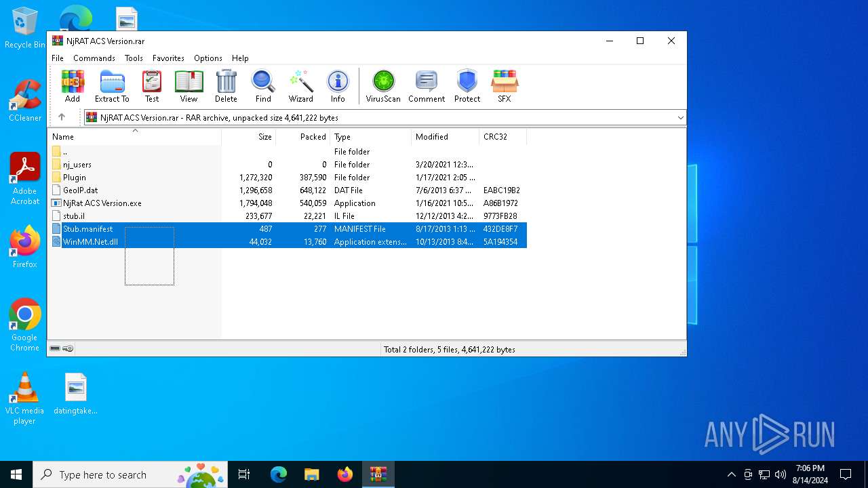Go up one folder level arrow

tap(62, 117)
